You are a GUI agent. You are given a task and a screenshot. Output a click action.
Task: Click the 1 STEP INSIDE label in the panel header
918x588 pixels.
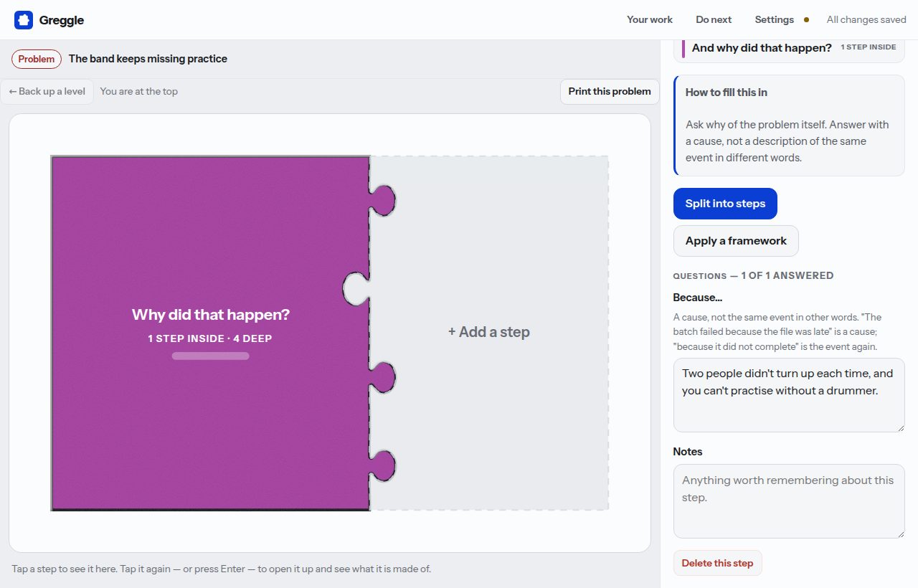[869, 47]
